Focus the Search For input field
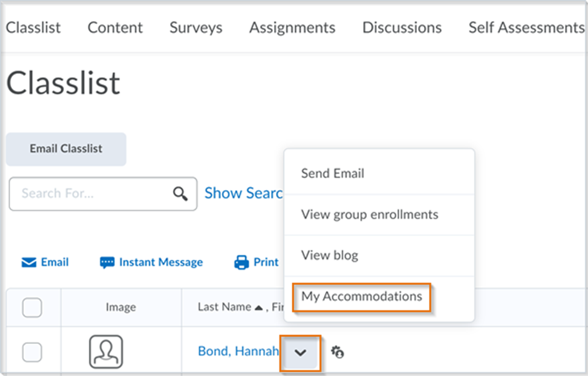588x376 pixels. point(90,194)
